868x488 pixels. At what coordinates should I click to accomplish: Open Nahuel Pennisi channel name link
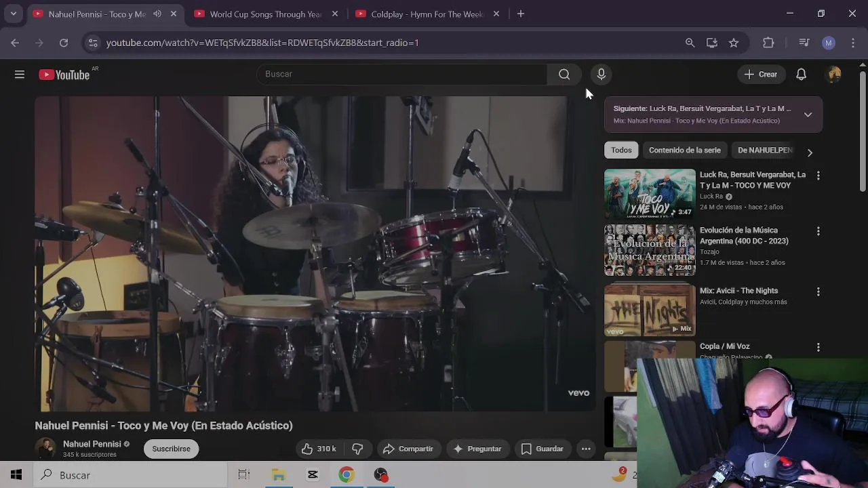pyautogui.click(x=92, y=444)
